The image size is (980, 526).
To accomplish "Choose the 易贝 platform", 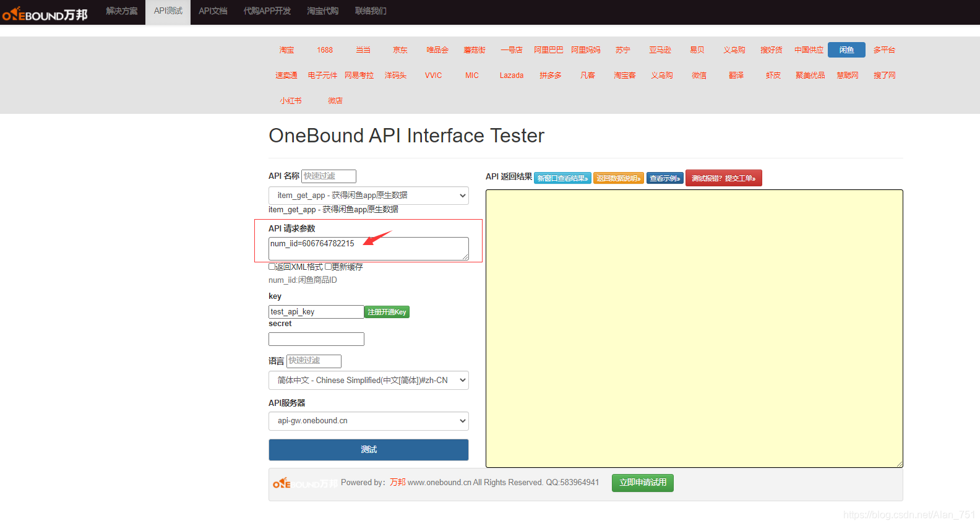I will point(697,50).
